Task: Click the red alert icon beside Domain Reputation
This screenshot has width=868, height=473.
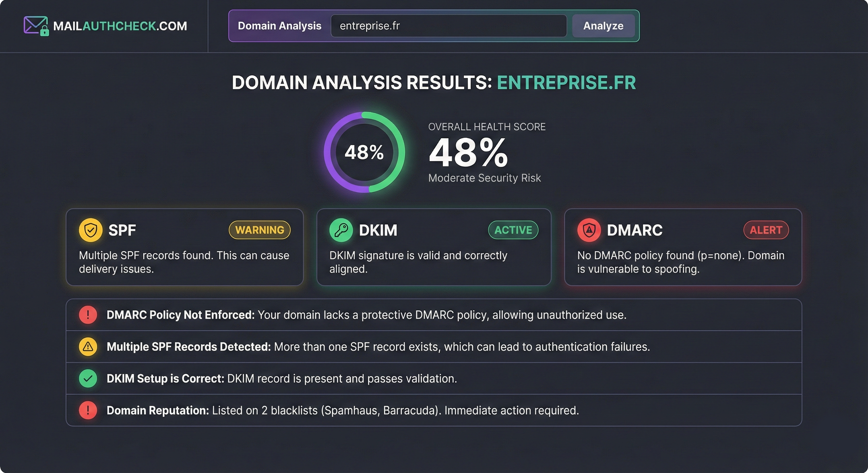Action: (x=88, y=410)
